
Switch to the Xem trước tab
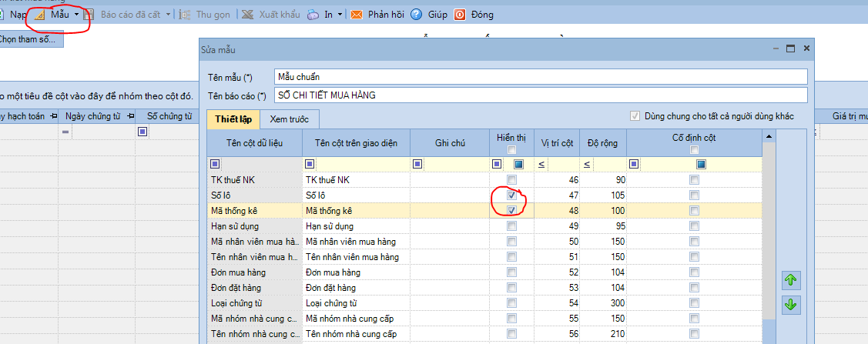tap(289, 119)
